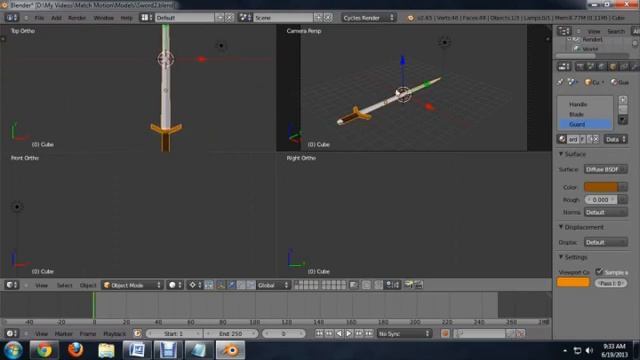Open the timeline editor type selector
This screenshot has width=640, height=360.
click(12, 333)
